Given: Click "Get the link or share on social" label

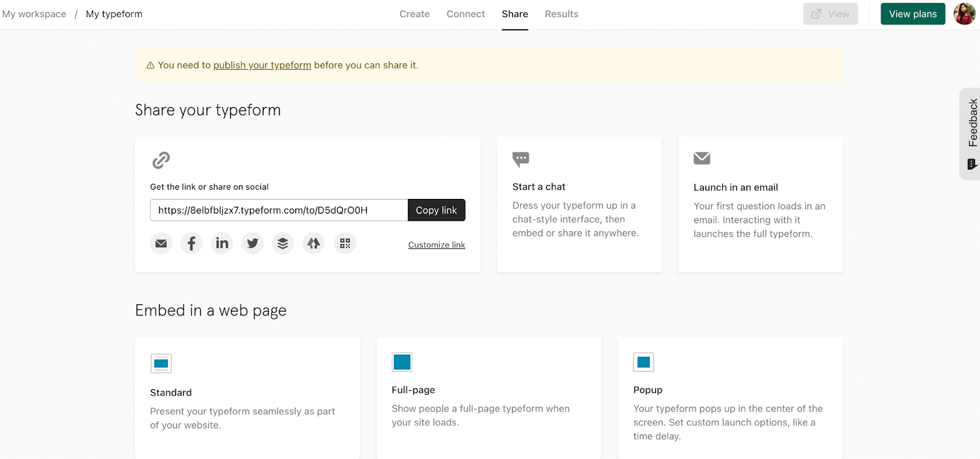Looking at the screenshot, I should 209,187.
